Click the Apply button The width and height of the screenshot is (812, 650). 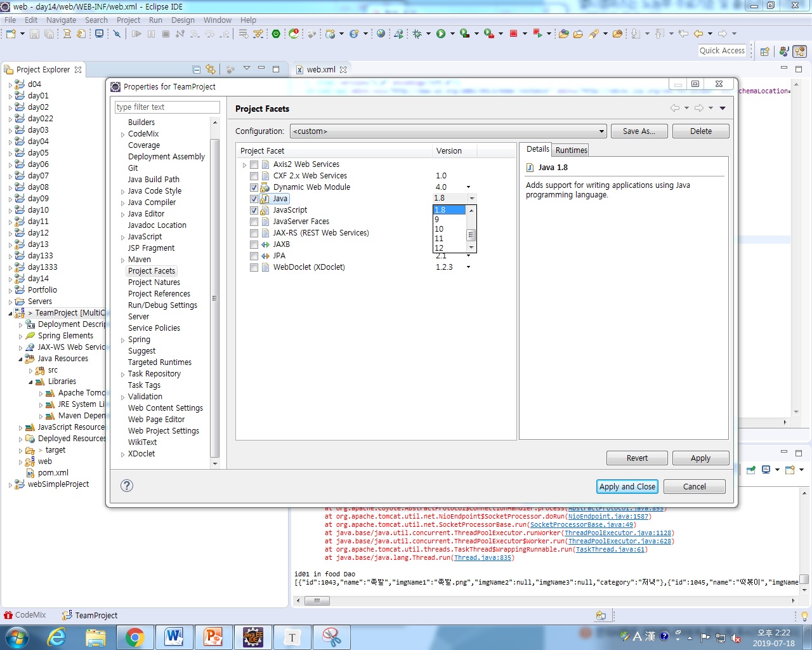coord(700,458)
